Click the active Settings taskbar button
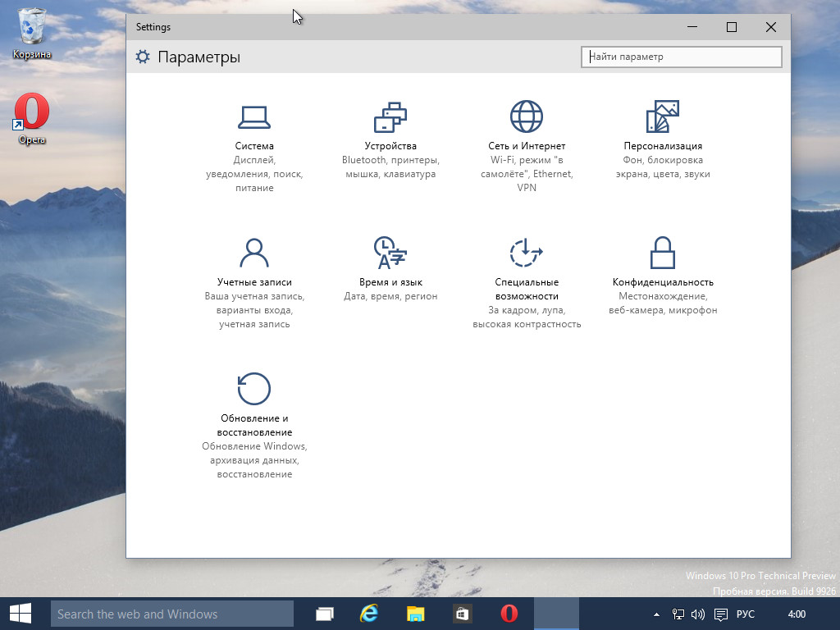 pos(557,614)
